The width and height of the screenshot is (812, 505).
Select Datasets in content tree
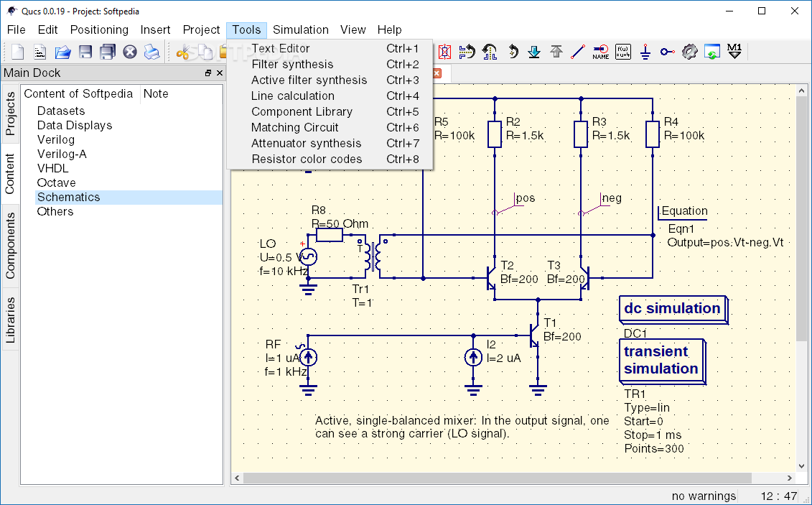pyautogui.click(x=61, y=111)
